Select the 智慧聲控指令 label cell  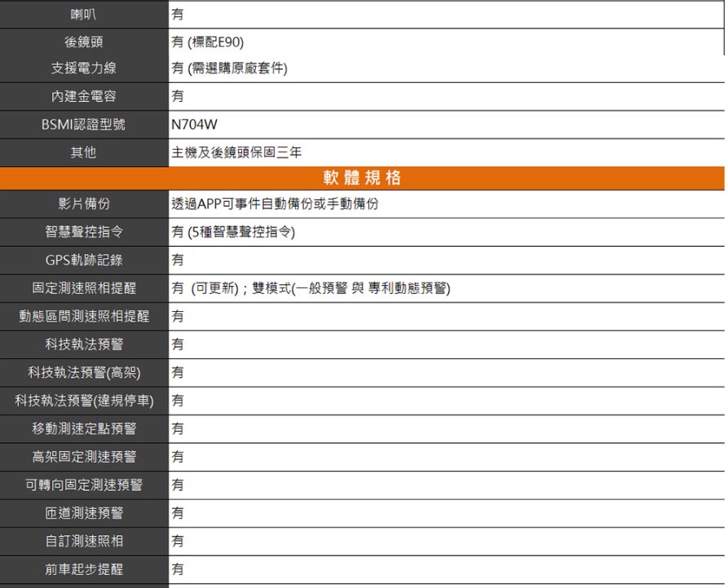click(x=84, y=232)
